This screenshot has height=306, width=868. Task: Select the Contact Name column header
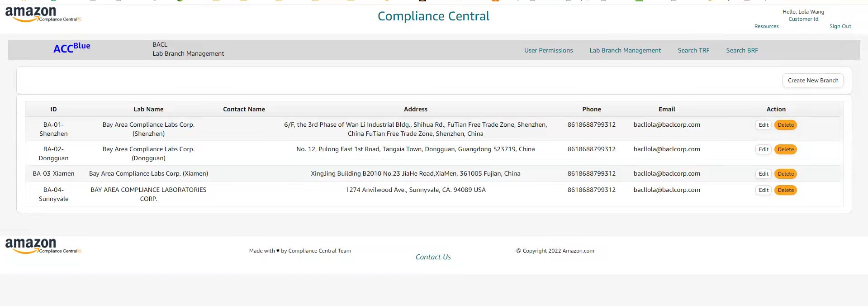pyautogui.click(x=244, y=109)
